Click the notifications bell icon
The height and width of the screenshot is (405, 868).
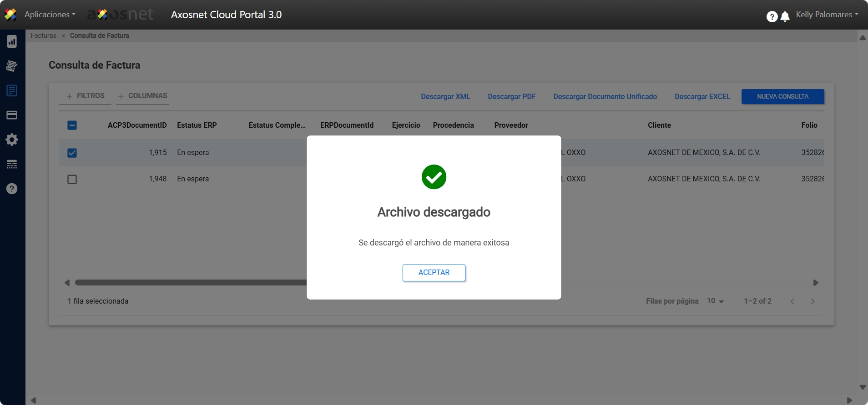coord(785,17)
